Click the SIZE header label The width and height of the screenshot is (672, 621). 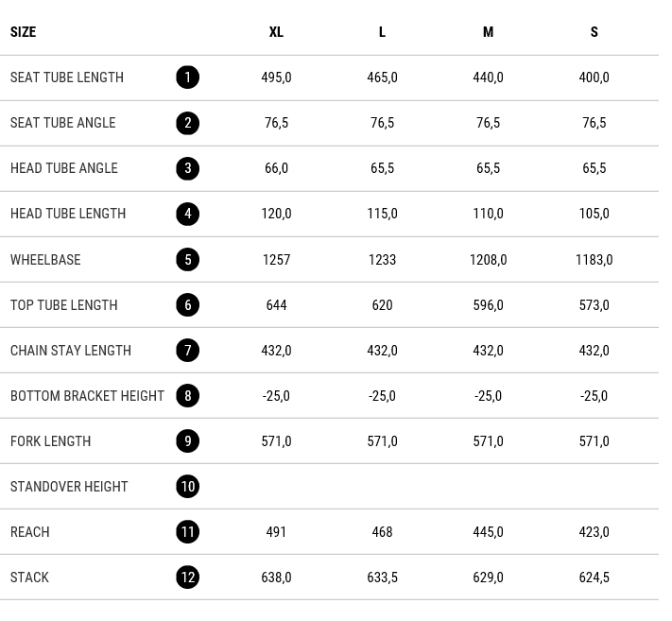[24, 32]
